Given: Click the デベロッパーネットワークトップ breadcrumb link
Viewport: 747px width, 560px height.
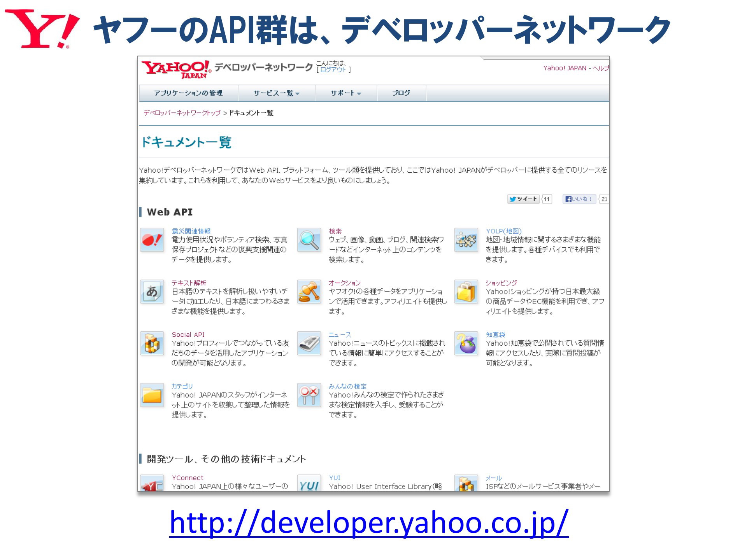Looking at the screenshot, I should coord(182,113).
